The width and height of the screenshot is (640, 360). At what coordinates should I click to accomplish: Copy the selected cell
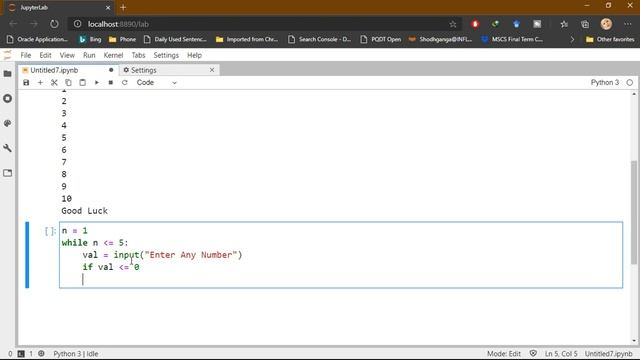click(x=68, y=82)
